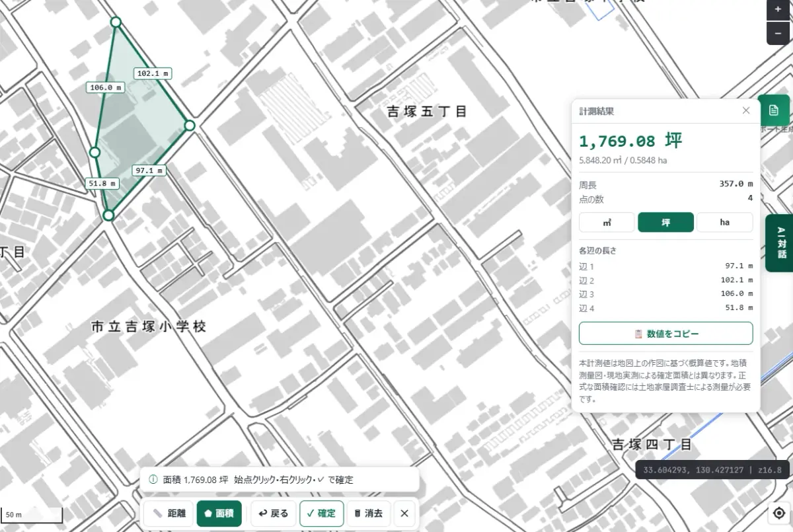Click the 辺 3 row showing 106.0 m
The image size is (793, 532).
point(665,294)
